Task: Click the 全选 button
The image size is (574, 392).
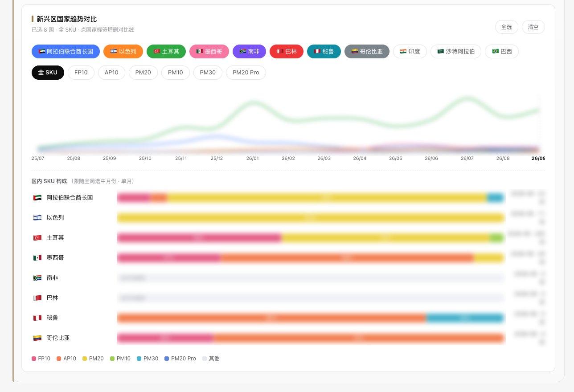Action: [507, 27]
